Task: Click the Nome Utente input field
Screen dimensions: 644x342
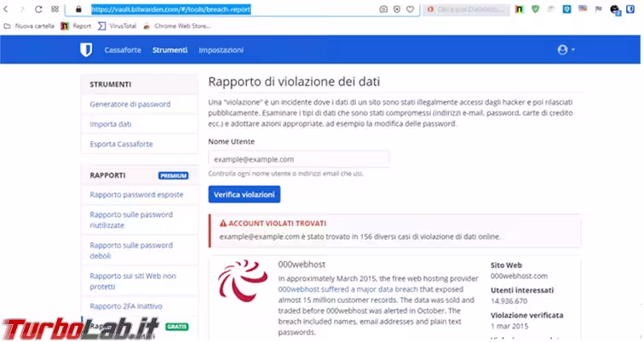Action: 299,159
